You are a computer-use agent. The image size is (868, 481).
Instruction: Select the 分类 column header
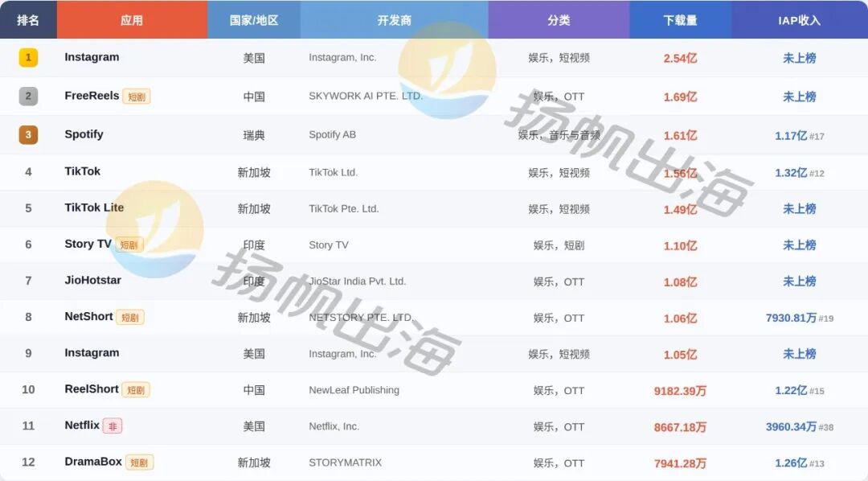coord(559,20)
